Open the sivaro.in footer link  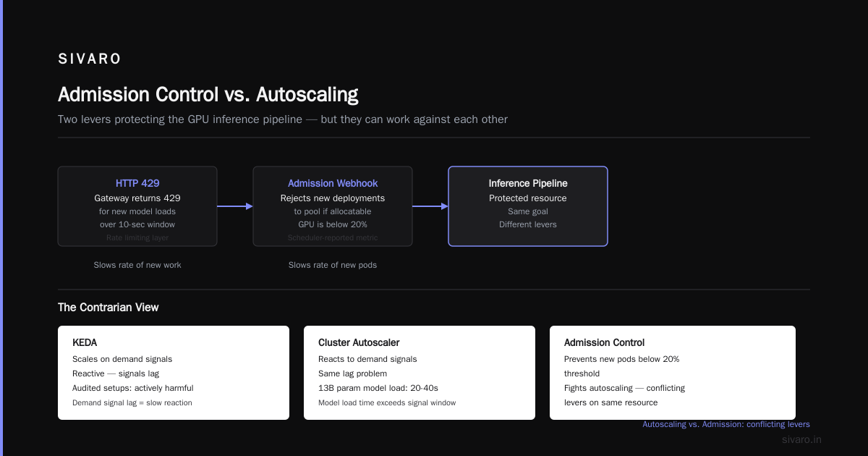(x=802, y=439)
